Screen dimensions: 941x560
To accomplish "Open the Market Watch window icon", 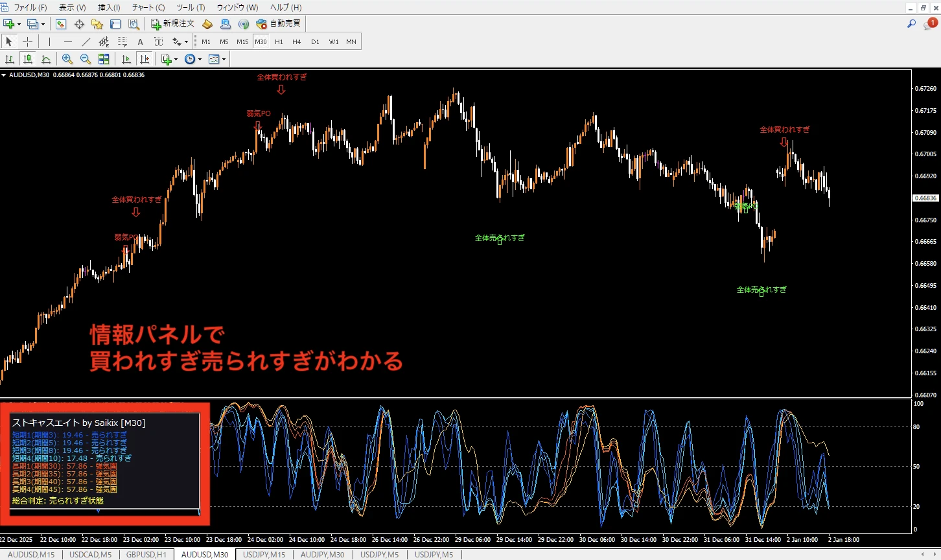I will point(61,24).
